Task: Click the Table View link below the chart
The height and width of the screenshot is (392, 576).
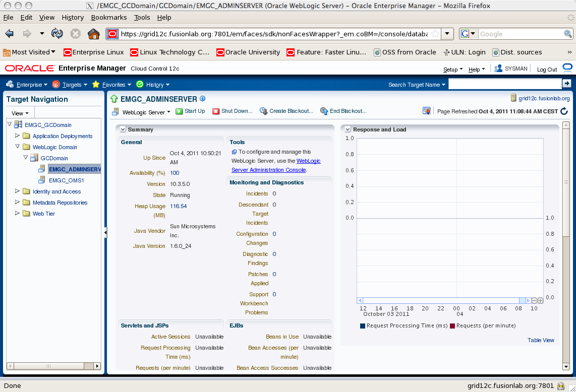Action: pos(541,340)
